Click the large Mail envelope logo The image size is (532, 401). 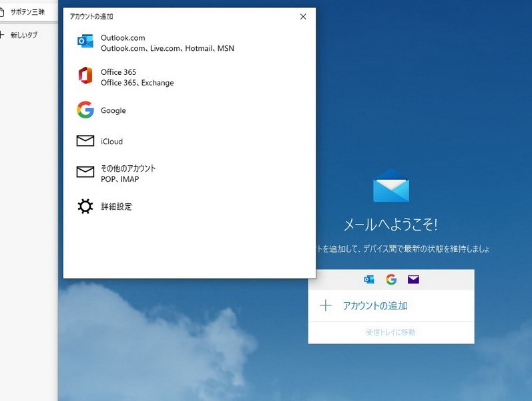coord(391,185)
